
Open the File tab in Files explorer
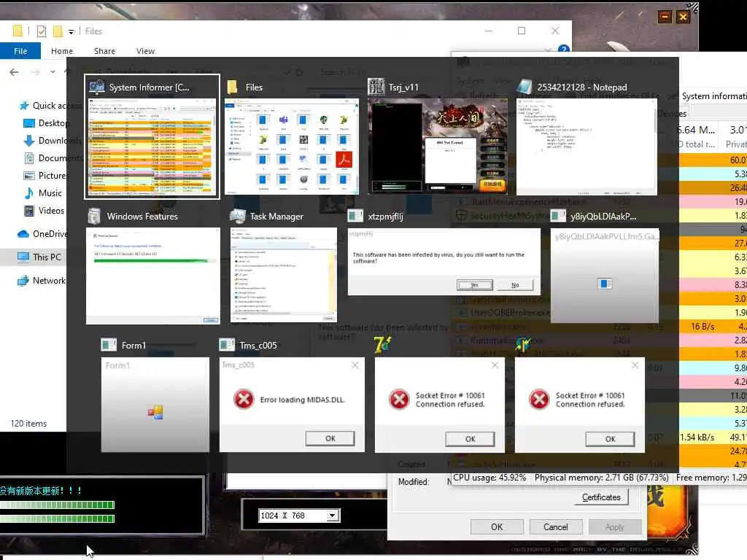pos(20,51)
